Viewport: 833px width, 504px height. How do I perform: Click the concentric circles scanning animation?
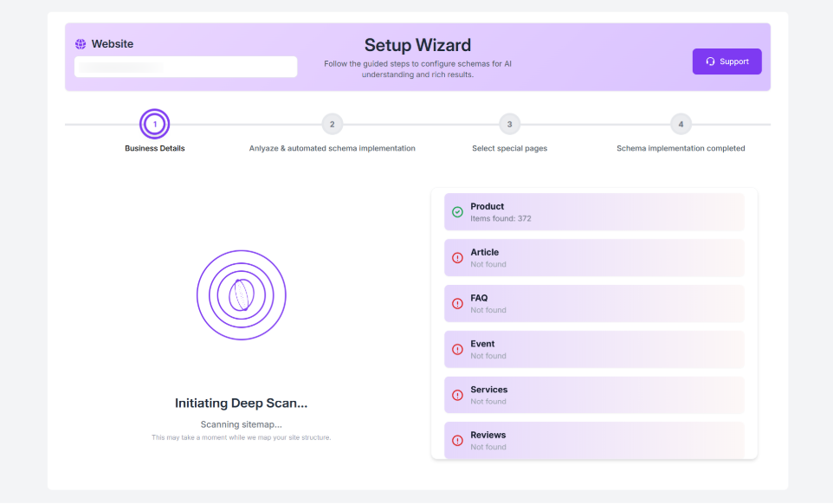242,295
